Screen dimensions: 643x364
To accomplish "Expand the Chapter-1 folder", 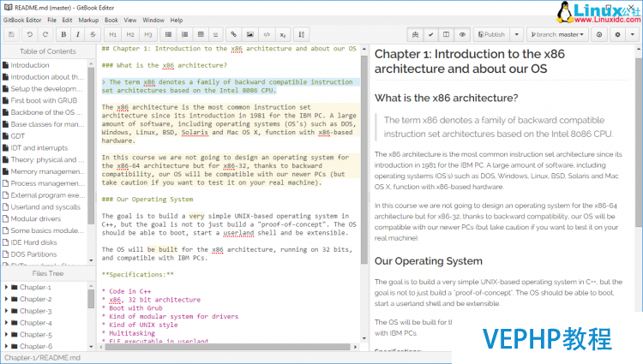I will [6, 287].
